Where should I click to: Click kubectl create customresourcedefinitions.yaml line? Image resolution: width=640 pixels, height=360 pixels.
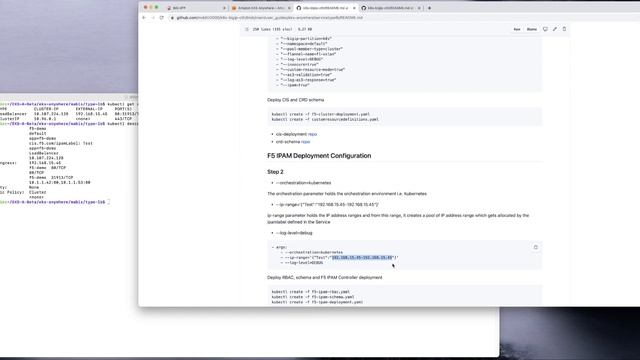tap(325, 119)
